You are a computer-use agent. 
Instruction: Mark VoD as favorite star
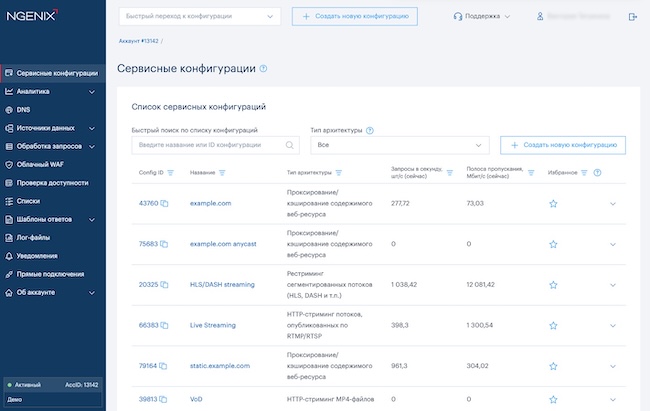click(x=553, y=399)
